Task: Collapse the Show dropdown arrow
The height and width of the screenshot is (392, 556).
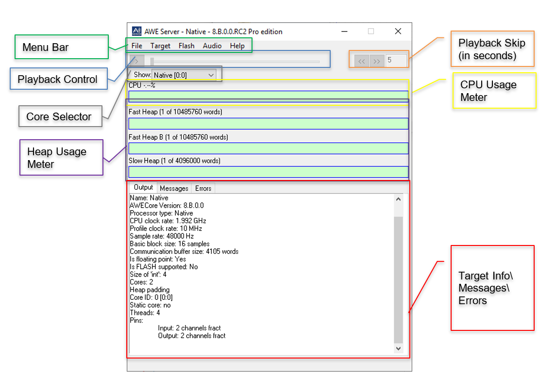Action: [x=210, y=75]
